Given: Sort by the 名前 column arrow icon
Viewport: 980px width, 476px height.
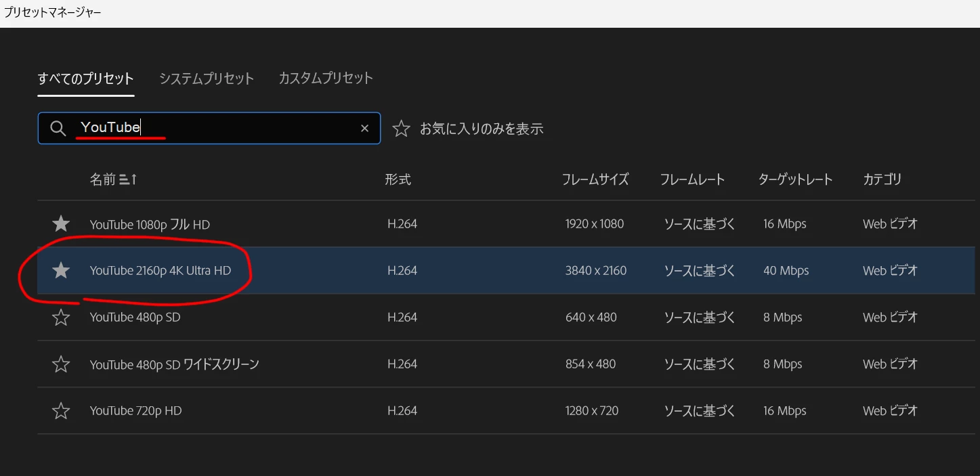Looking at the screenshot, I should pos(129,179).
